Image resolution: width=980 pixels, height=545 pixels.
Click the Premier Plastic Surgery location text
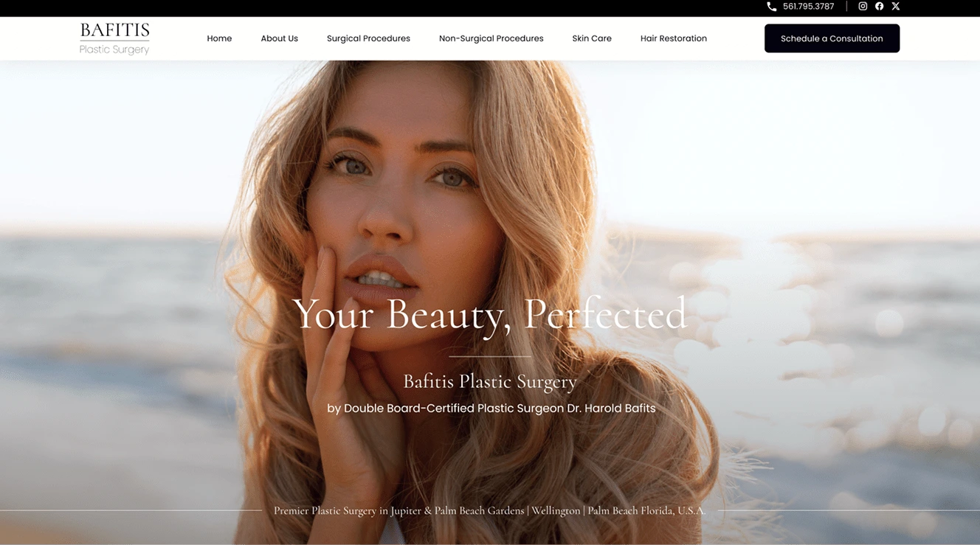[x=489, y=510]
